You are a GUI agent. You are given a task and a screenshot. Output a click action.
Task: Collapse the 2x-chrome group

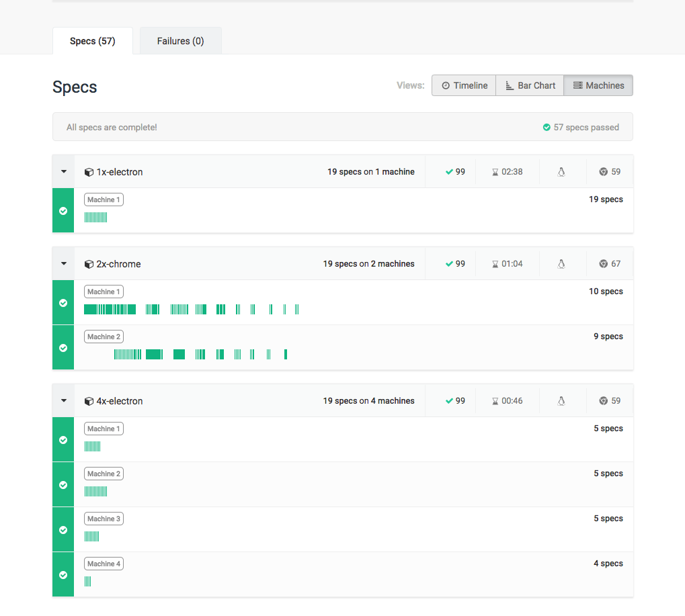click(x=63, y=263)
